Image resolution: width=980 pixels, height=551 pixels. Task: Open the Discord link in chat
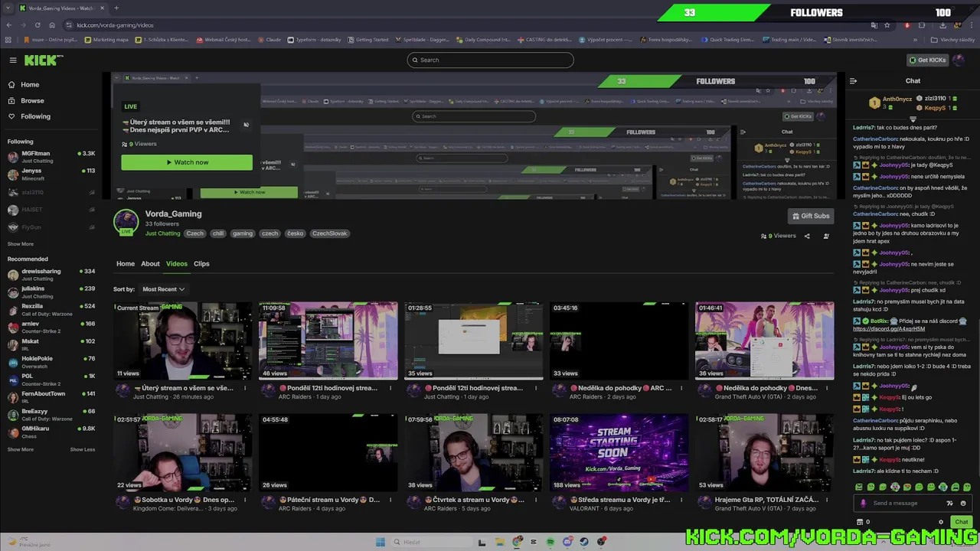pyautogui.click(x=889, y=329)
